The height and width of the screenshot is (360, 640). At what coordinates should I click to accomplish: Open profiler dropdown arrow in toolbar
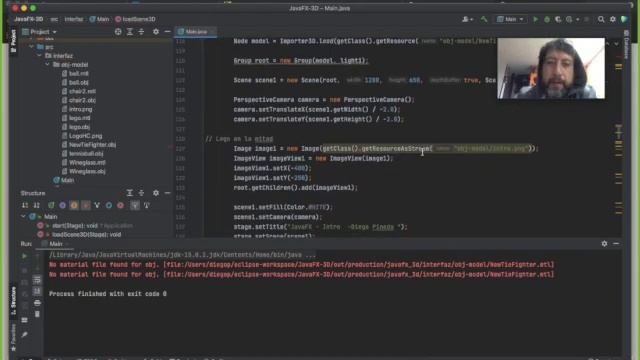pos(578,19)
